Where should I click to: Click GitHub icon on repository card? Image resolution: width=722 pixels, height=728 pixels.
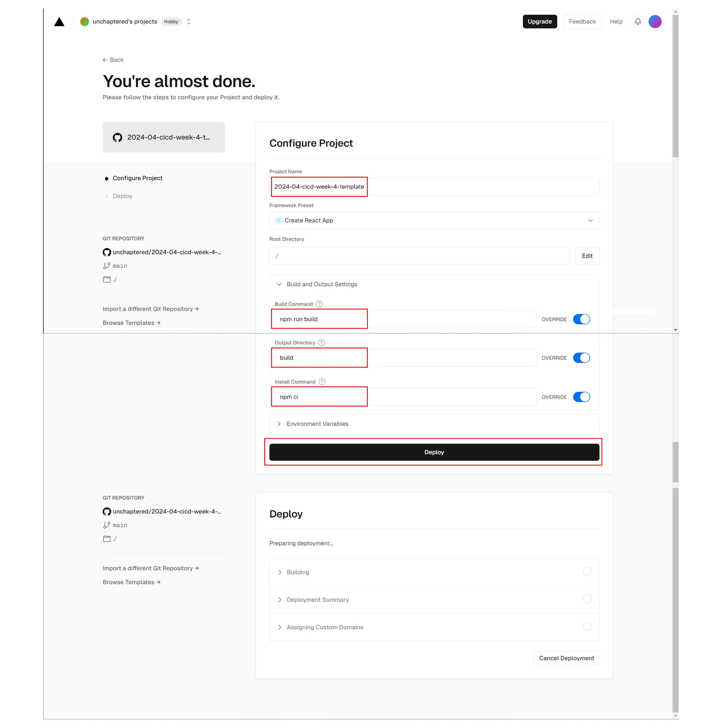click(117, 138)
